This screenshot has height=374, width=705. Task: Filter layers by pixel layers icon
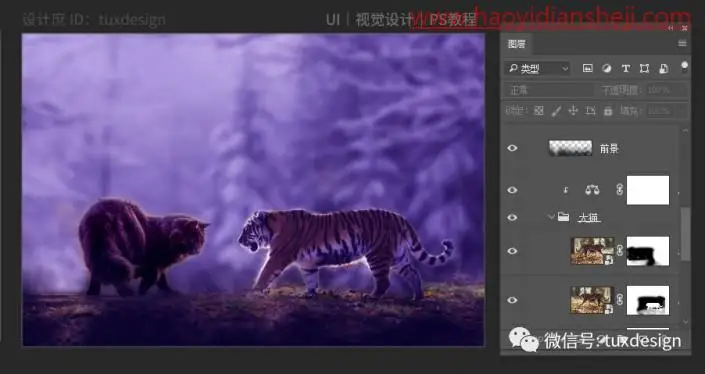587,68
